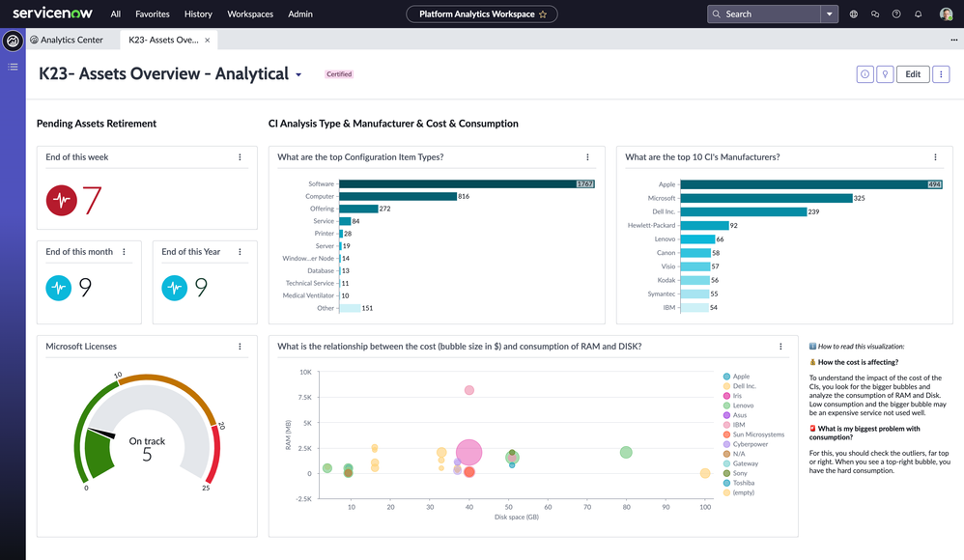
Task: Expand the search scope dropdown arrow
Action: [830, 14]
